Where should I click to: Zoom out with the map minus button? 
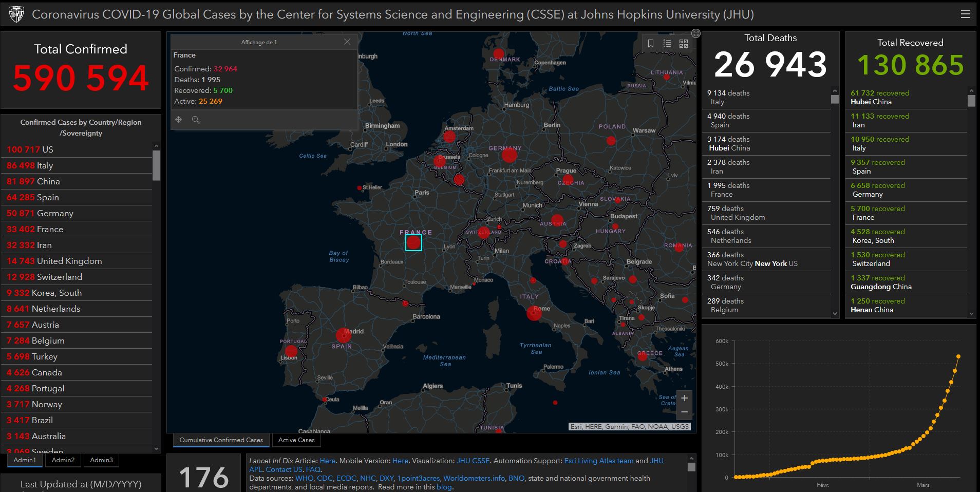[684, 412]
